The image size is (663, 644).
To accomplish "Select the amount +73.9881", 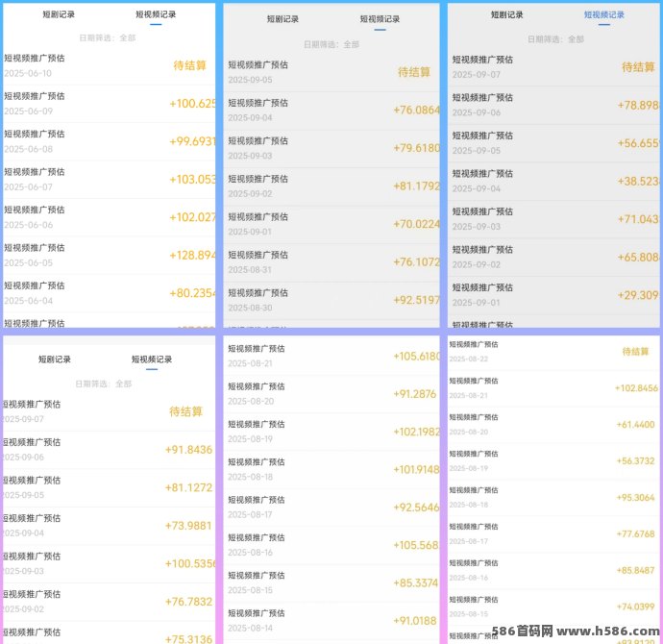I will 188,526.
